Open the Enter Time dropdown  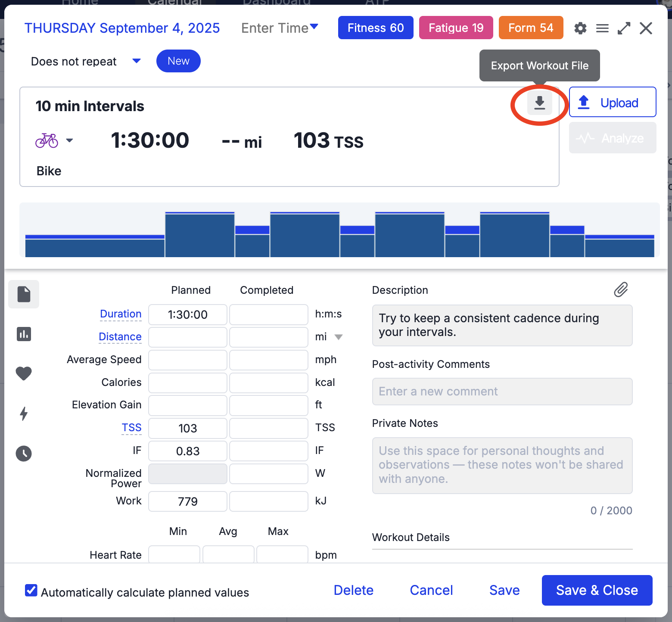click(x=280, y=28)
